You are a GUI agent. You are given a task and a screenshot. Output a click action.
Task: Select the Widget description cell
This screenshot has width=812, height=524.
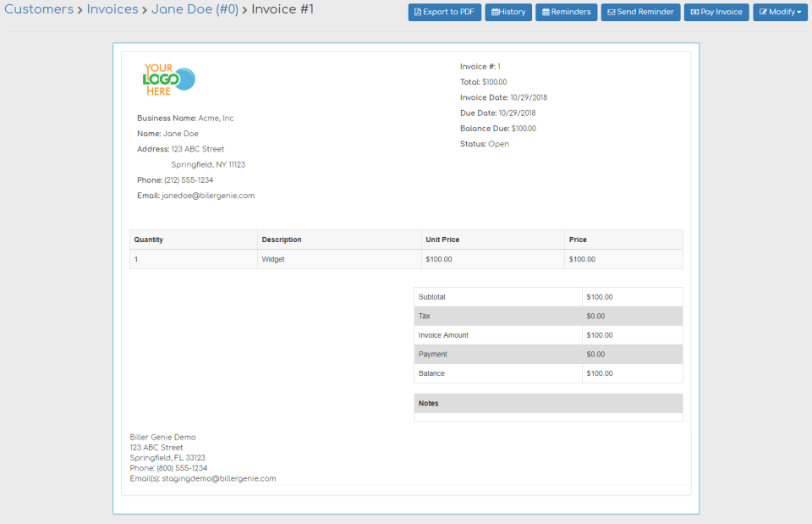pyautogui.click(x=273, y=259)
